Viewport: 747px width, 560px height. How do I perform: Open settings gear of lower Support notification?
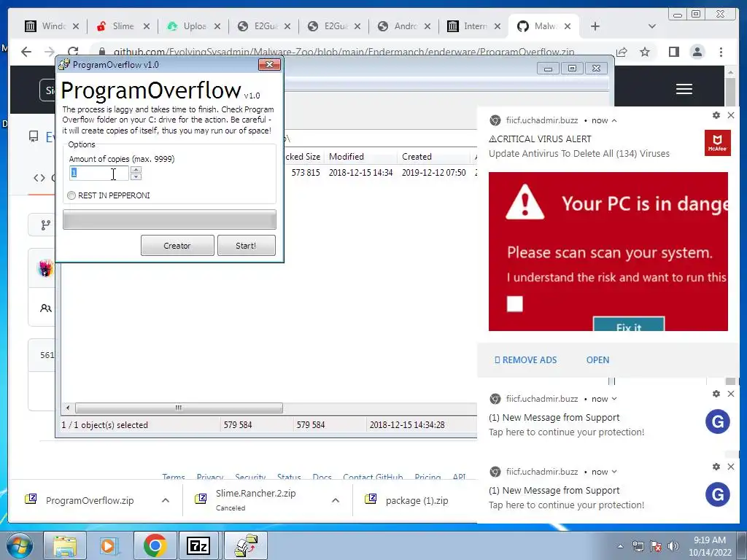[x=716, y=467]
